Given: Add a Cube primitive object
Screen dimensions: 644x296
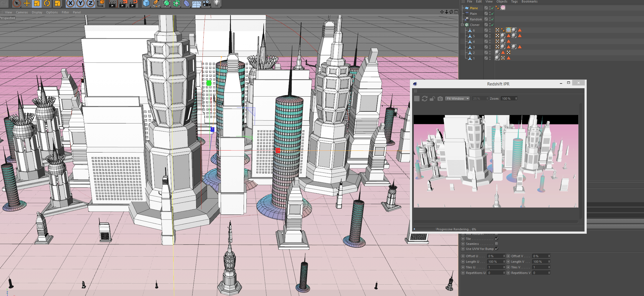Looking at the screenshot, I should point(146,3).
